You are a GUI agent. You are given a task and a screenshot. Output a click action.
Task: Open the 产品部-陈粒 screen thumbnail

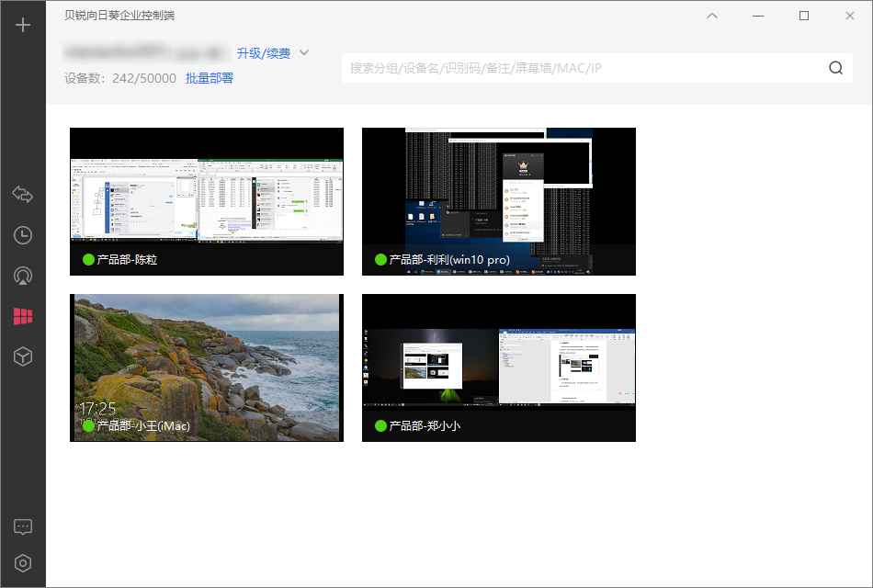(x=207, y=201)
